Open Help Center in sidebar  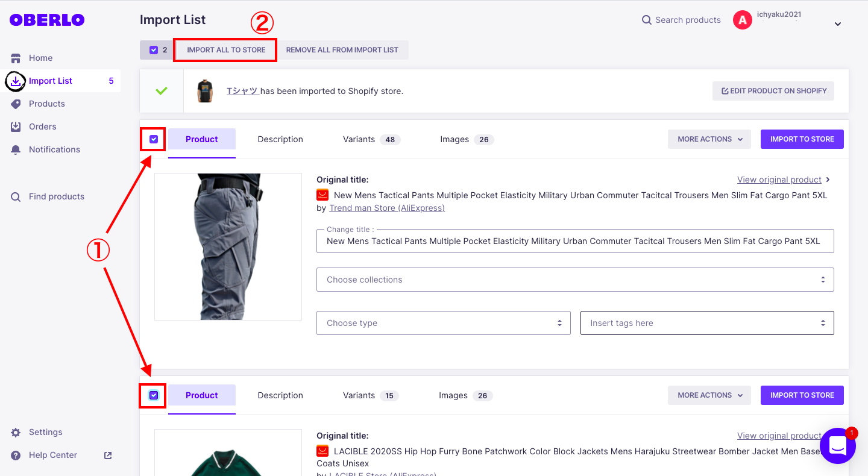tap(53, 455)
